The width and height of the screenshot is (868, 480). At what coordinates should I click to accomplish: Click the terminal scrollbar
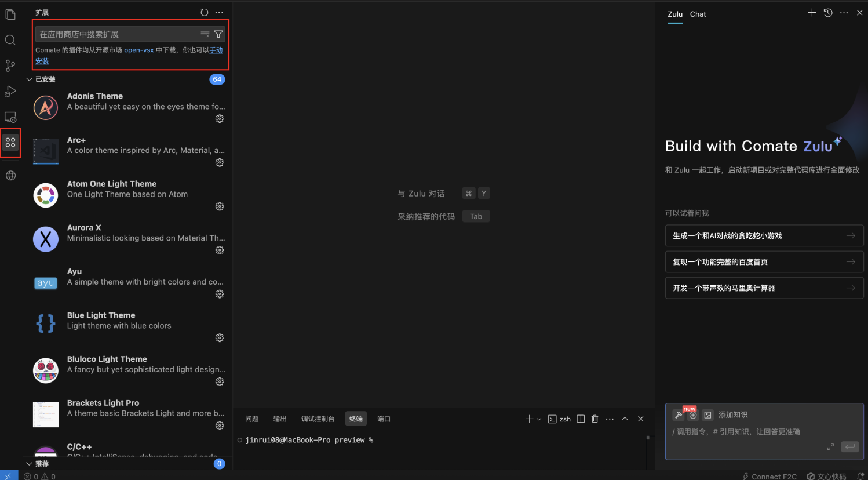[647, 438]
